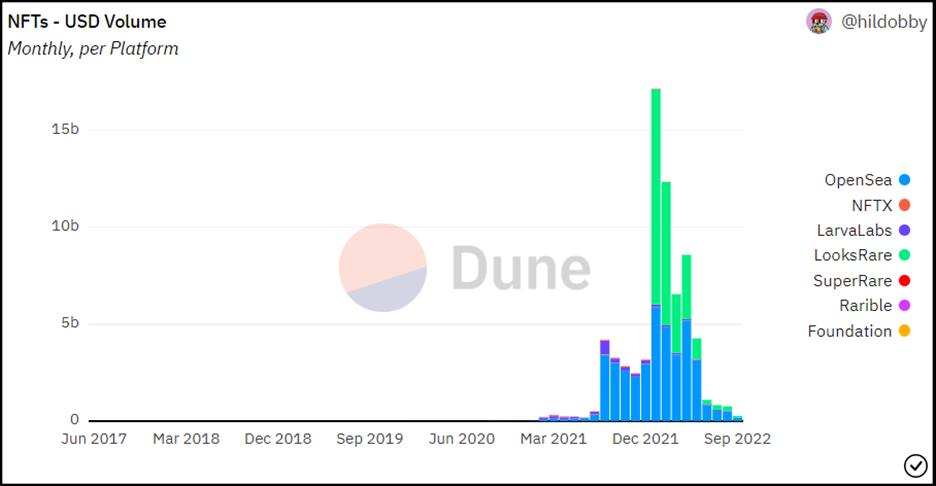Select the Foundation legend label

tap(849, 331)
